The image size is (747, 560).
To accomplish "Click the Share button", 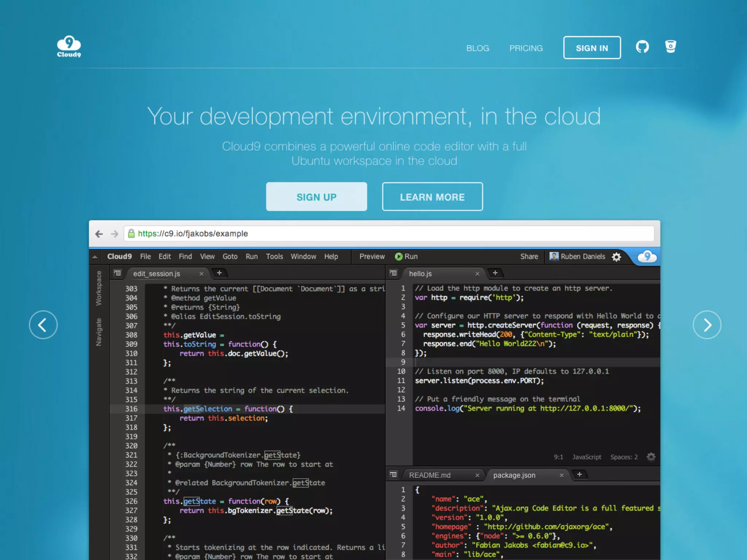I will coord(529,257).
